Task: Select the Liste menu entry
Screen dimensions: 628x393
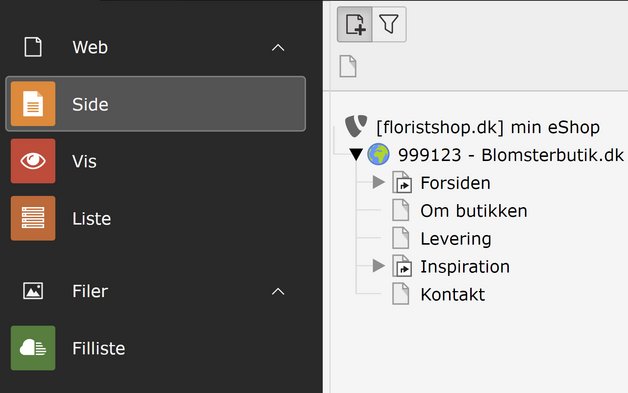Action: coord(92,219)
